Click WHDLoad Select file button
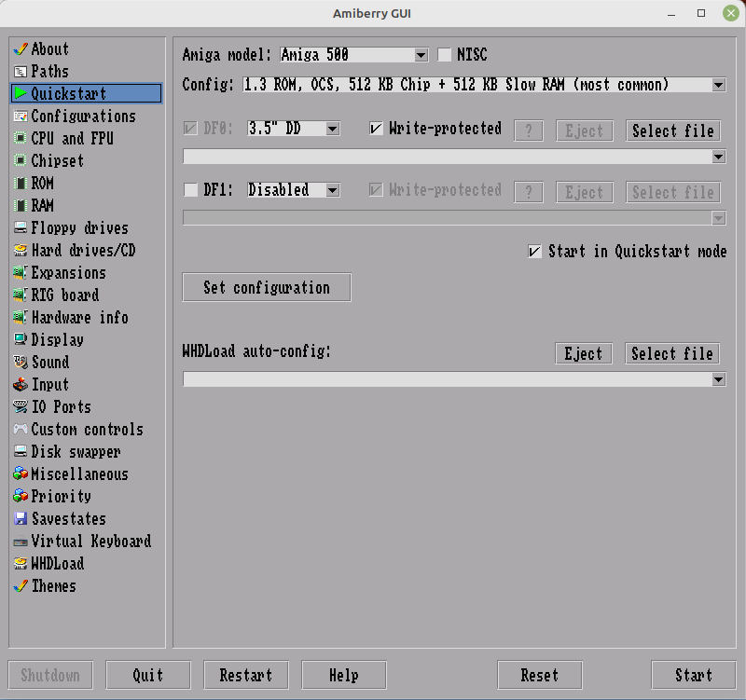746x700 pixels. pos(671,354)
